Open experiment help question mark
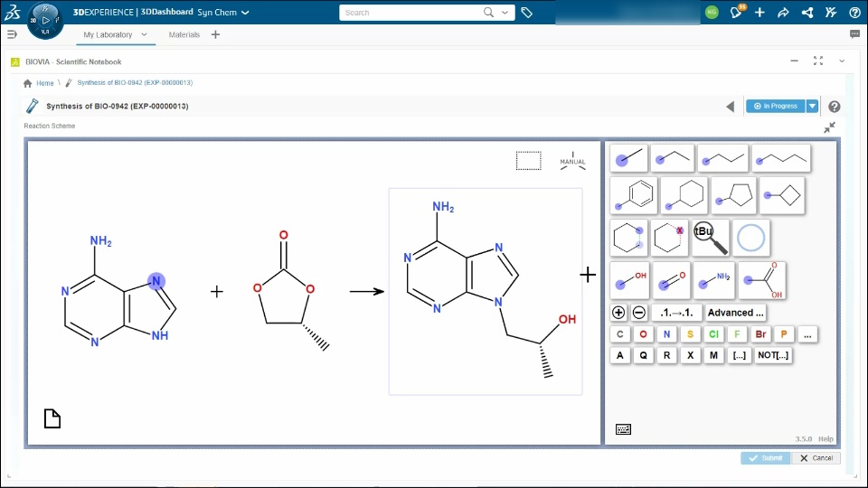This screenshot has width=868, height=488. coord(835,107)
